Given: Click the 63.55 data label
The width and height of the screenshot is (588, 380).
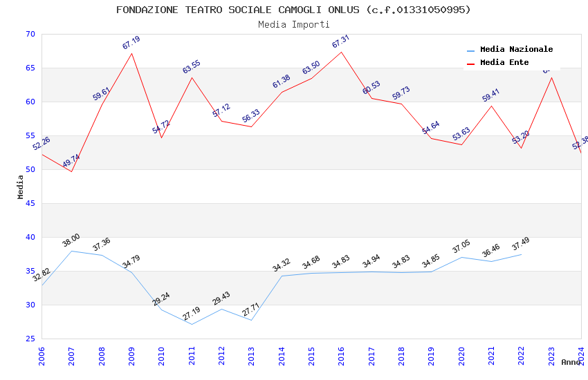Looking at the screenshot, I should point(192,66).
